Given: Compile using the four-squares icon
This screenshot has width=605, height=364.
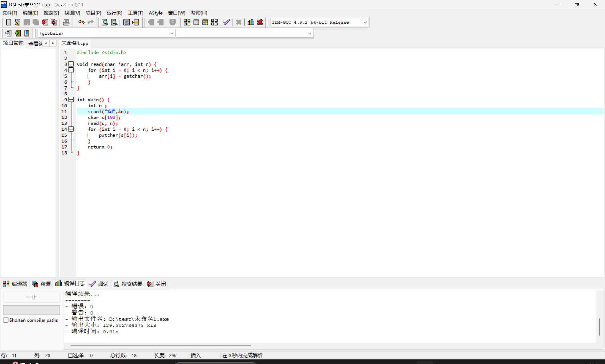Looking at the screenshot, I should (187, 22).
